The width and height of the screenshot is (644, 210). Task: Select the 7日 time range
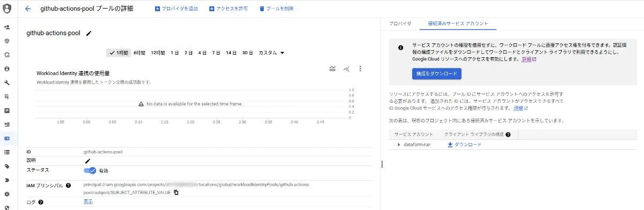pyautogui.click(x=216, y=52)
